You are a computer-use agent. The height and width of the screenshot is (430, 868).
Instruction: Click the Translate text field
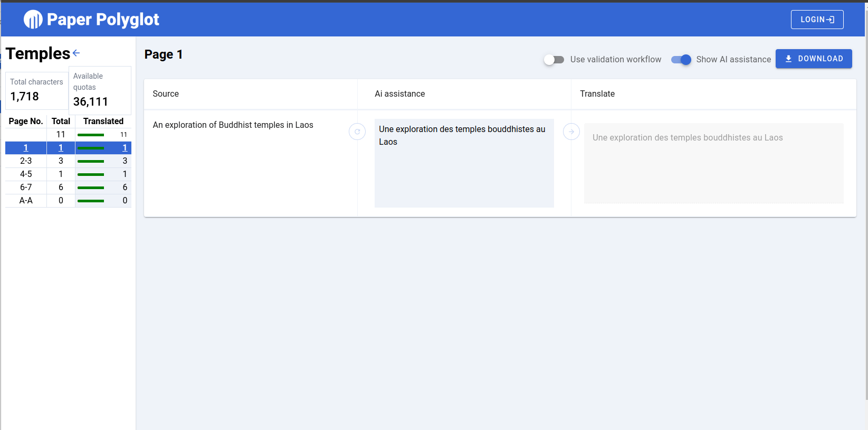click(713, 163)
